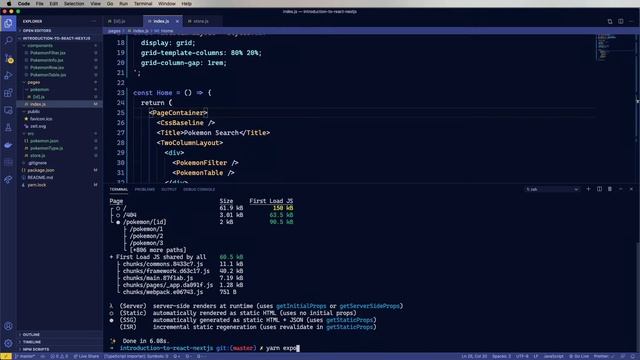Open the Terminal menu

point(143,4)
